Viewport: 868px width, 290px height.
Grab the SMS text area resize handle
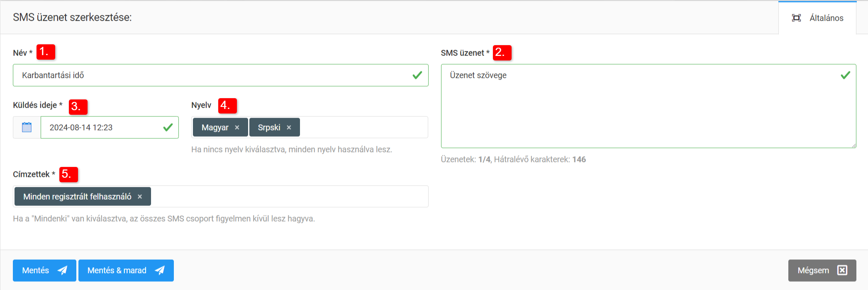click(x=853, y=145)
